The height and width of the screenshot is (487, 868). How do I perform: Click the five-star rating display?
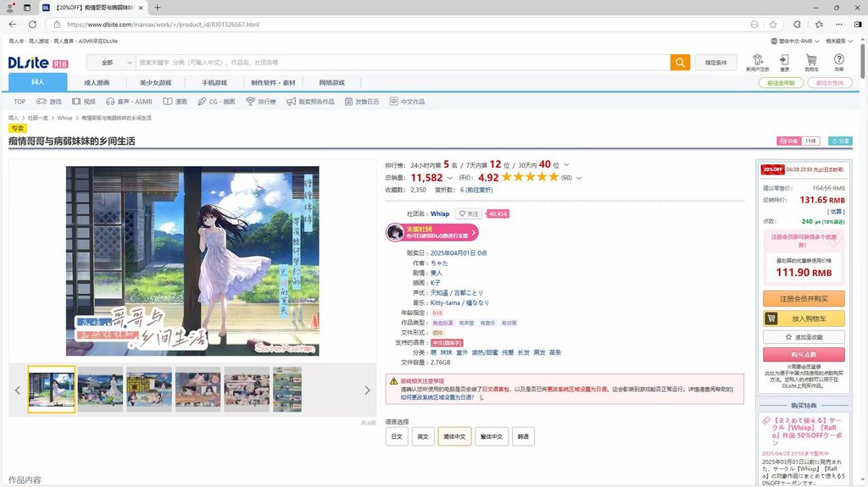tap(530, 177)
